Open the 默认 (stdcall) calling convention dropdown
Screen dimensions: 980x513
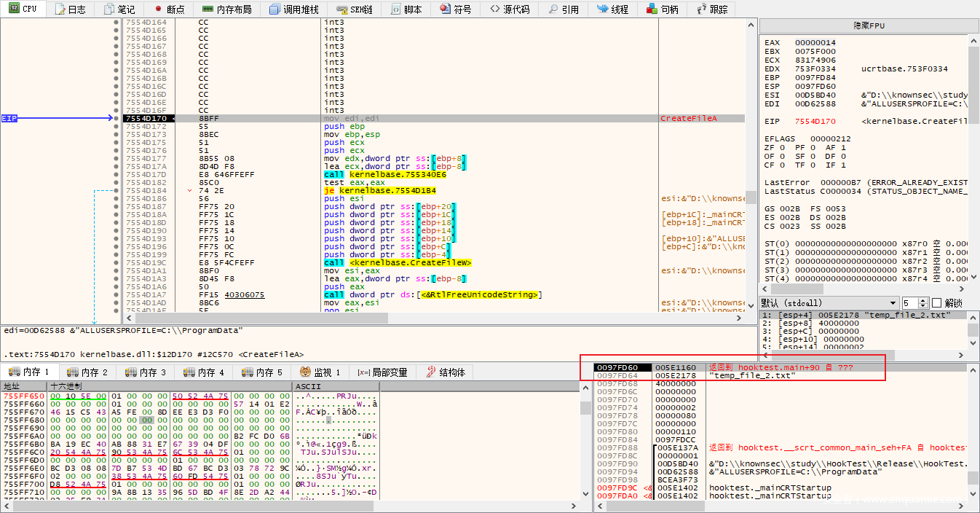[x=829, y=303]
